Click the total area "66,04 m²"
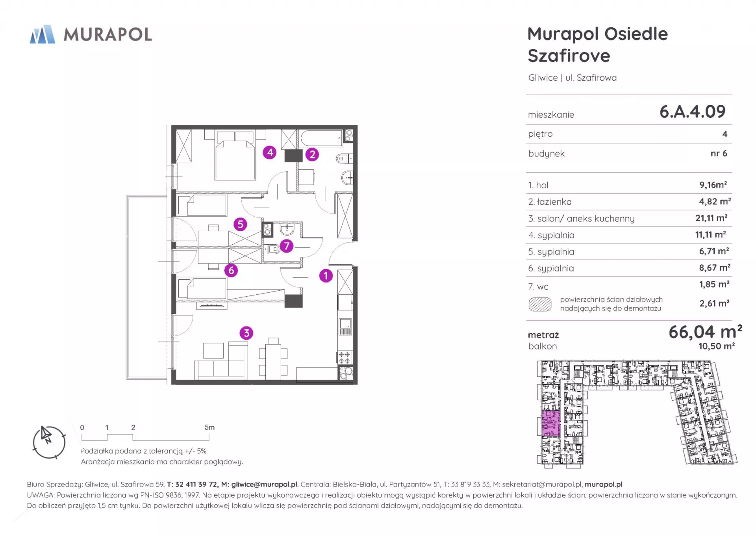Screen dimensions: 756x535 [706, 332]
